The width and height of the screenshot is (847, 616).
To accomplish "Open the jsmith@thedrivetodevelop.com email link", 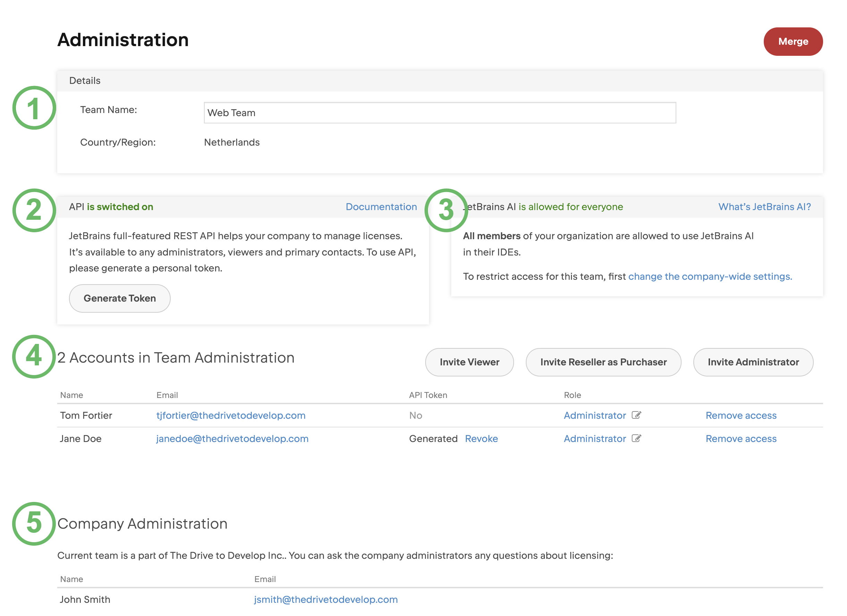I will (326, 599).
